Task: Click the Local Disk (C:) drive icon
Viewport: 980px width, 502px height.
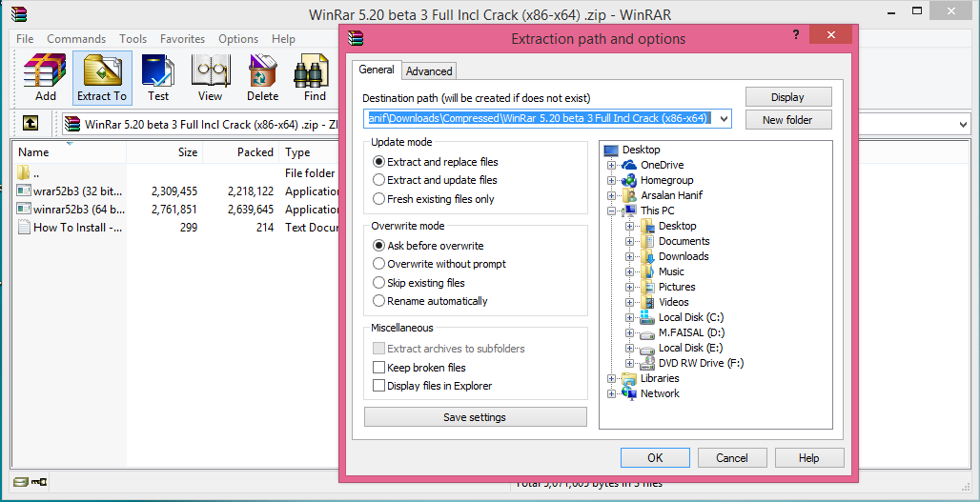Action: [647, 317]
